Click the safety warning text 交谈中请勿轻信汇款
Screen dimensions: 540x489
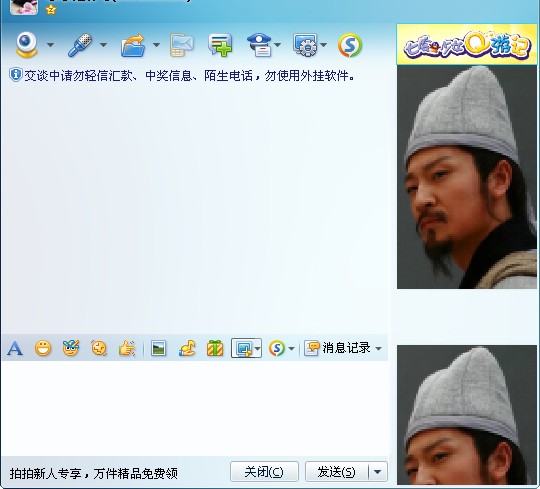tap(189, 76)
